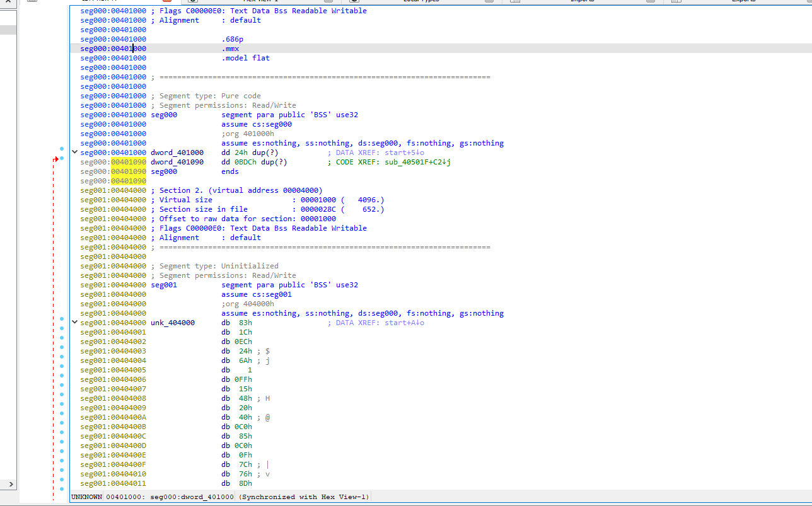The height and width of the screenshot is (506, 812).
Task: Click the address seg001:00404005
Action: tap(113, 370)
